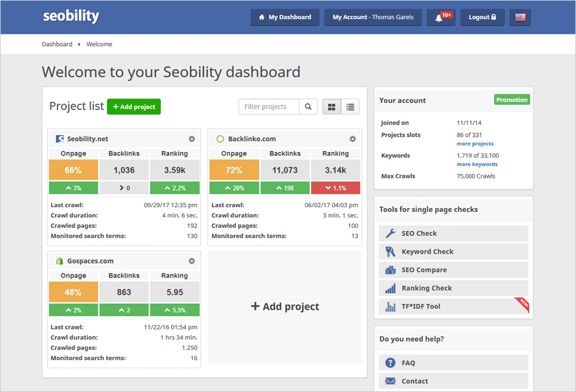This screenshot has height=392, width=576.
Task: Click the Promotion badge
Action: coord(512,100)
